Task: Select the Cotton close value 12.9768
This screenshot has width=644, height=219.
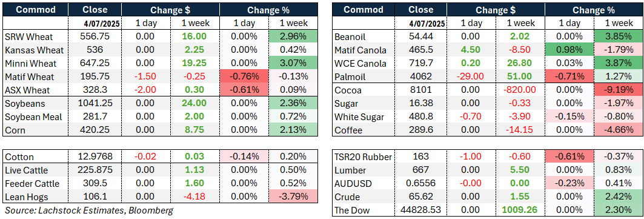Action: click(x=95, y=157)
